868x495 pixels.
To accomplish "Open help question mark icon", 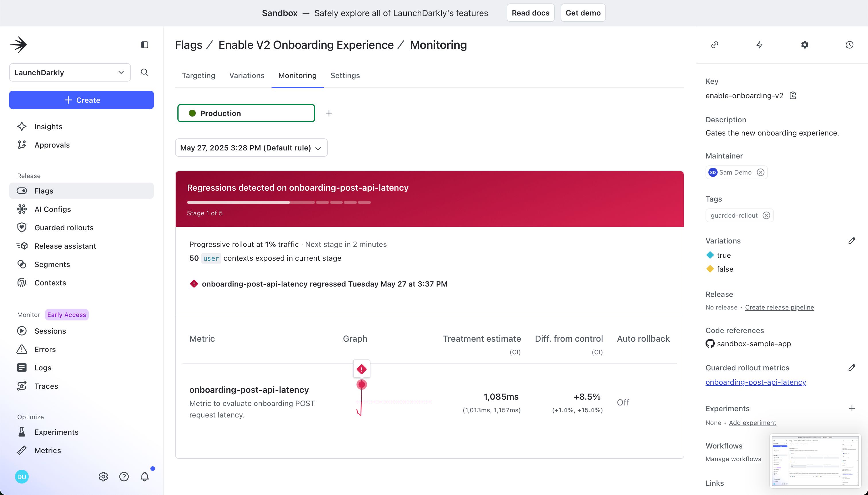I will click(x=124, y=477).
